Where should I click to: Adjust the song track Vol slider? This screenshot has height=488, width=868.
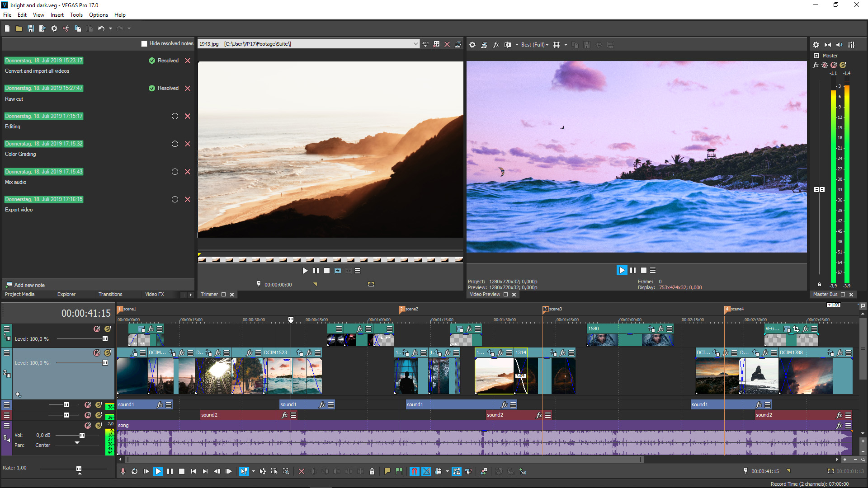(x=82, y=436)
